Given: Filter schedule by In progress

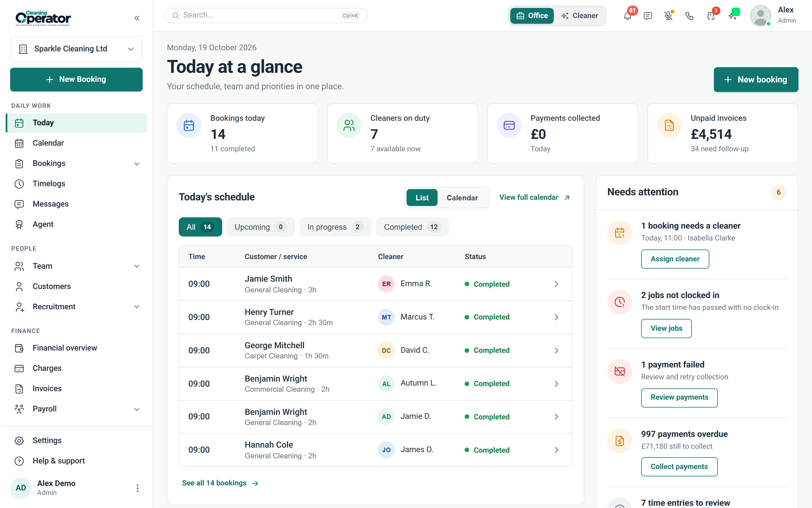Looking at the screenshot, I should pos(335,227).
